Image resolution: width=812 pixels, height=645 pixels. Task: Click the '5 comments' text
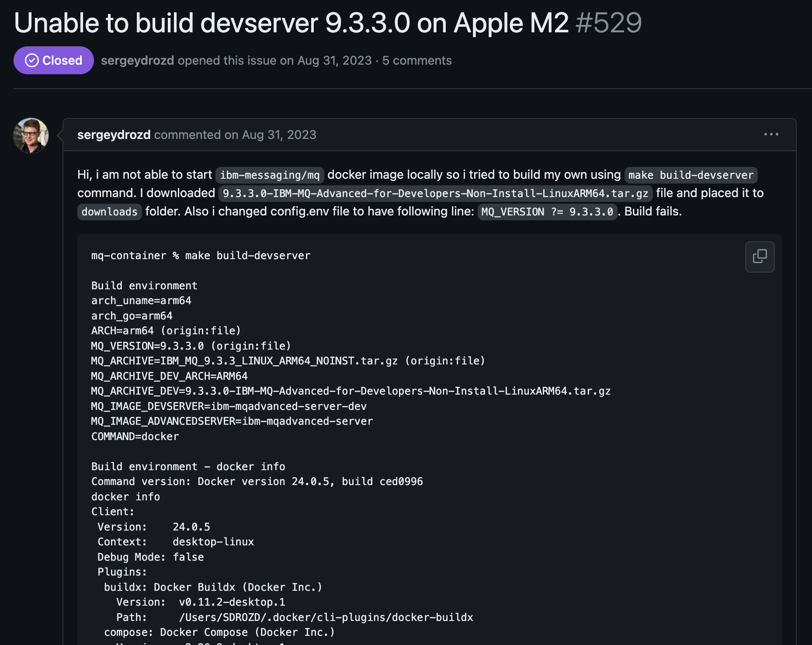tap(417, 60)
